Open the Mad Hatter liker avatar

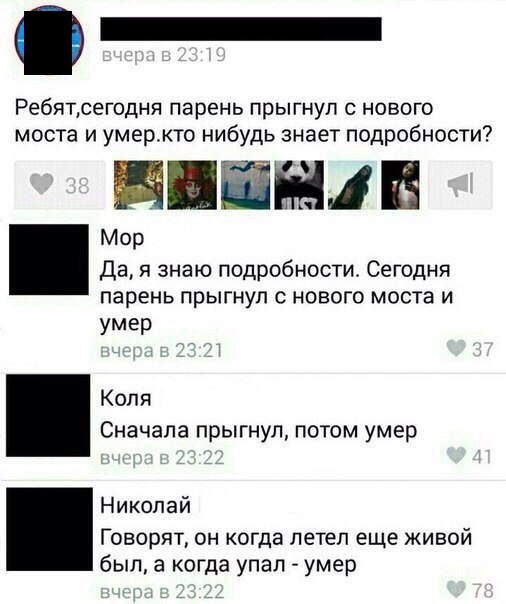[x=192, y=185]
